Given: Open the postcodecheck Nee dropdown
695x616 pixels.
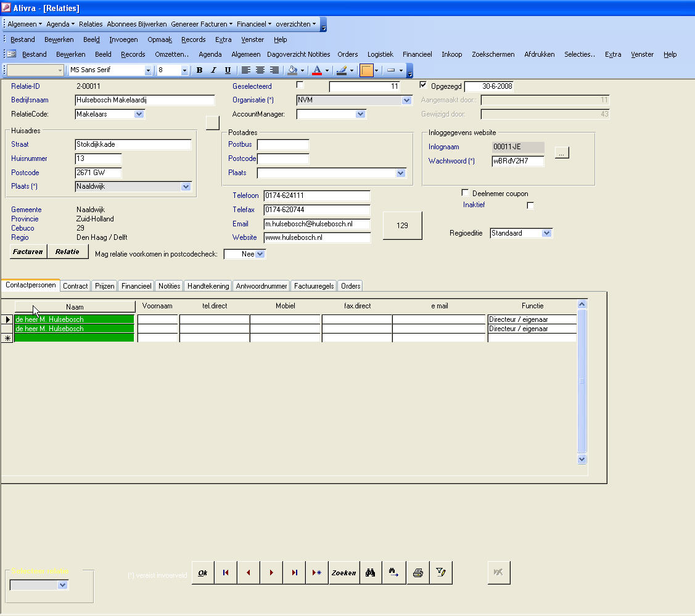Looking at the screenshot, I should tap(260, 254).
